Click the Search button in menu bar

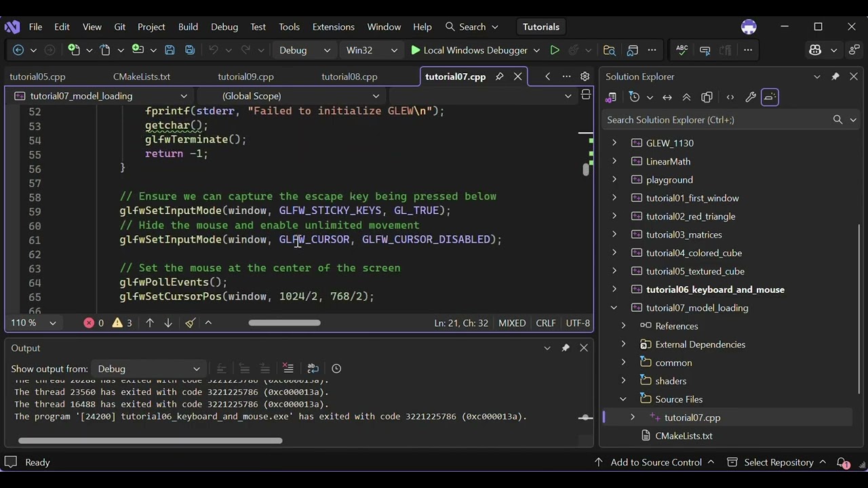pyautogui.click(x=472, y=27)
